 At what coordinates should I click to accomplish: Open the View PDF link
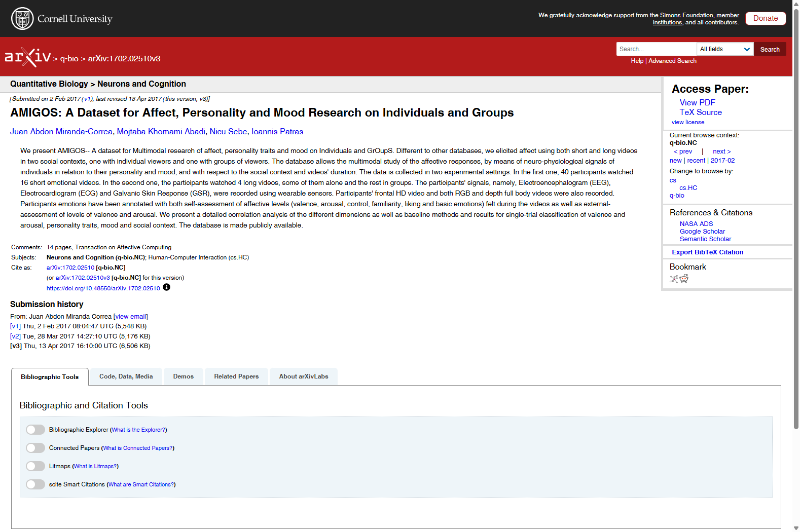pos(697,102)
